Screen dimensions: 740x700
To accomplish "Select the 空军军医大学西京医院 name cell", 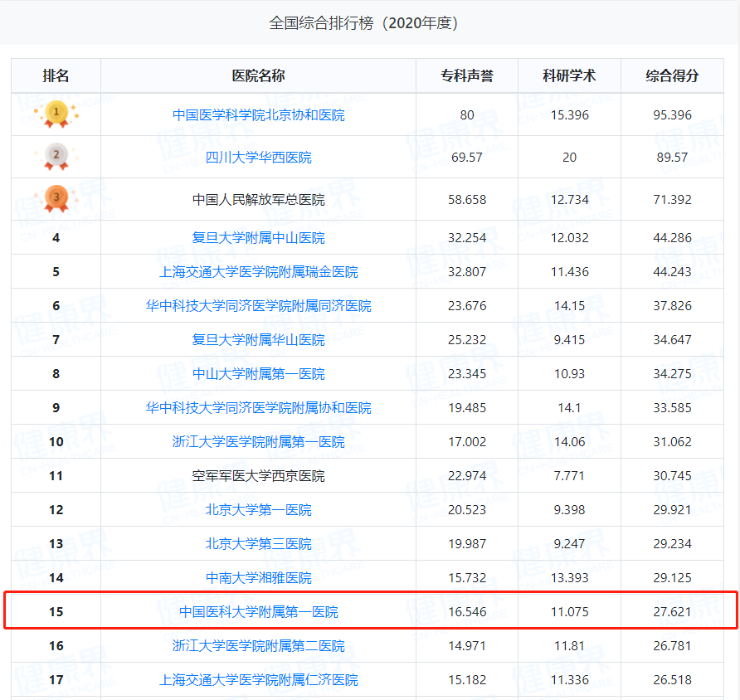I will click(x=258, y=475).
